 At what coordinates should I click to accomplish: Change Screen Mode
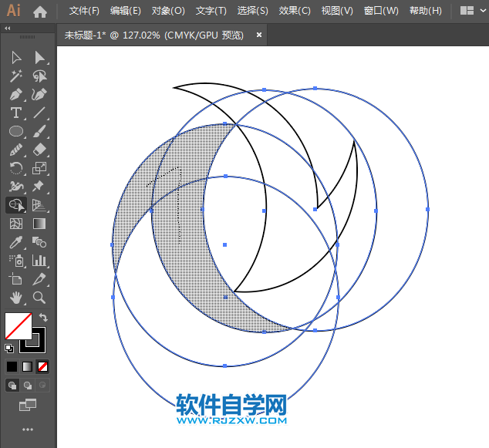(x=28, y=405)
